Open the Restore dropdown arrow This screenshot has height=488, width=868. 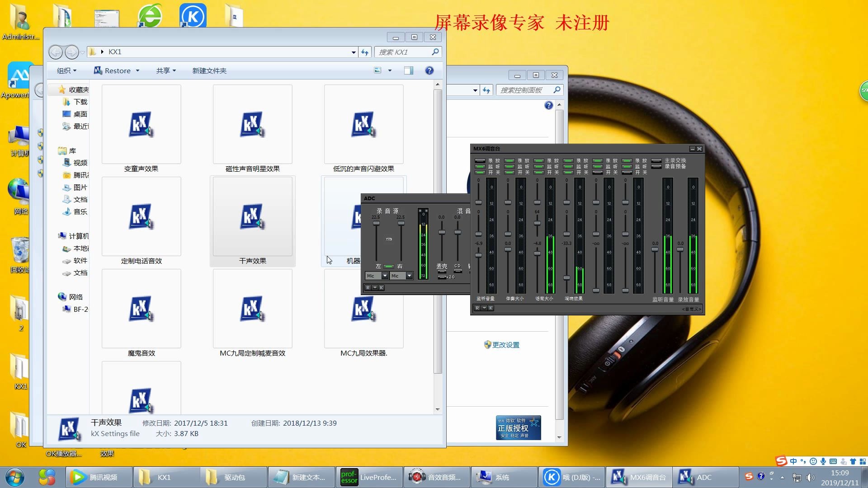[137, 70]
